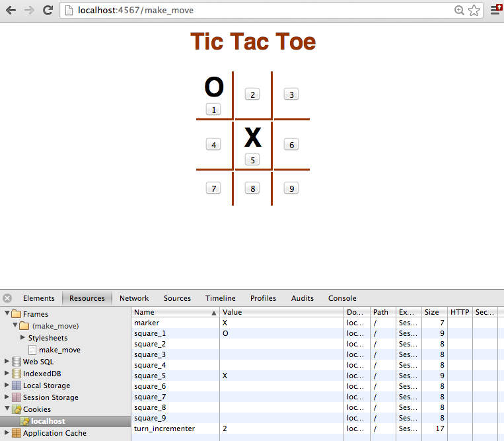Go back using browser back arrow
This screenshot has width=504, height=441.
point(11,11)
